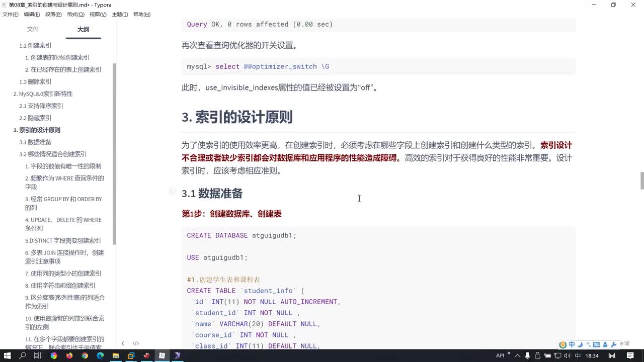Go to outline item UPDATE、DELETE 的 WHERE 条件列
This screenshot has height=362, width=644.
click(x=63, y=224)
